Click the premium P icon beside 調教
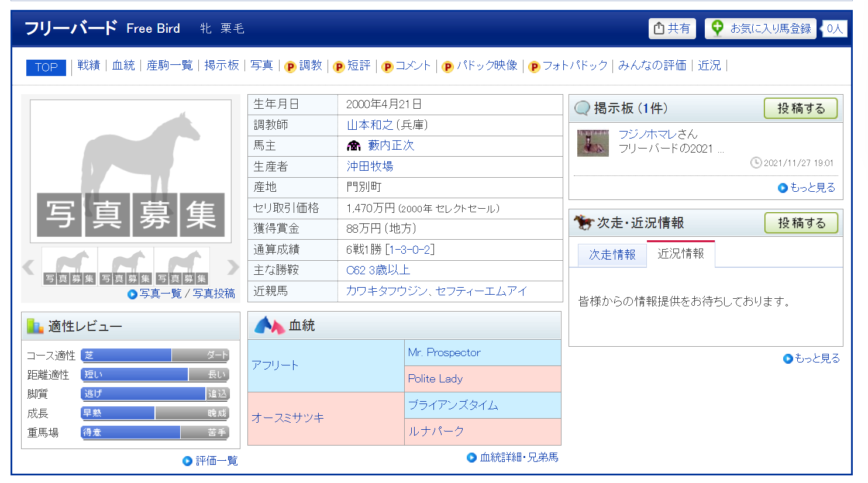 pyautogui.click(x=290, y=67)
